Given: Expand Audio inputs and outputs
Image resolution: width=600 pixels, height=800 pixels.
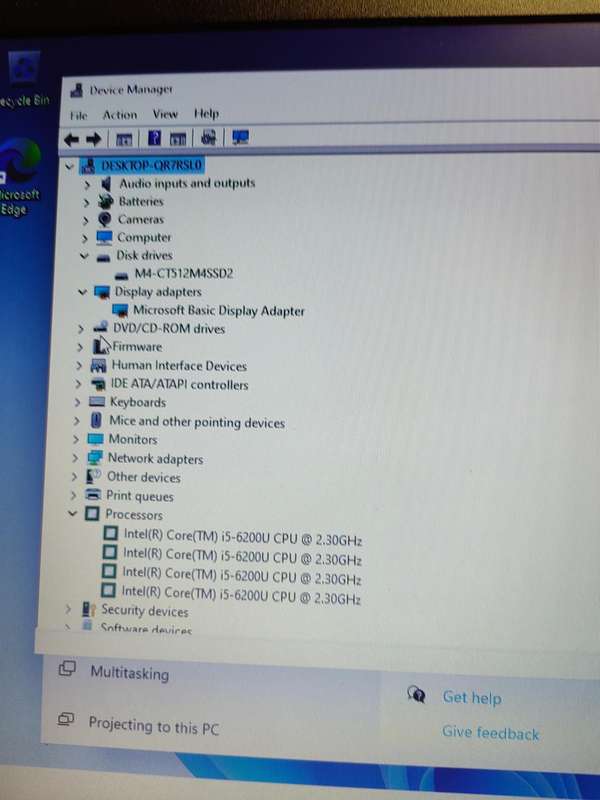Looking at the screenshot, I should [x=87, y=184].
